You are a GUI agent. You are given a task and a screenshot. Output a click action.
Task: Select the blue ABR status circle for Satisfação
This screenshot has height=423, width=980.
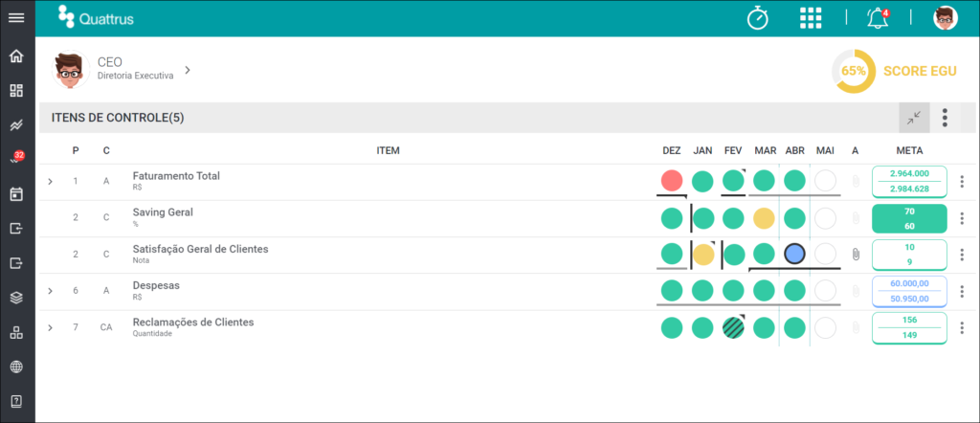[794, 254]
